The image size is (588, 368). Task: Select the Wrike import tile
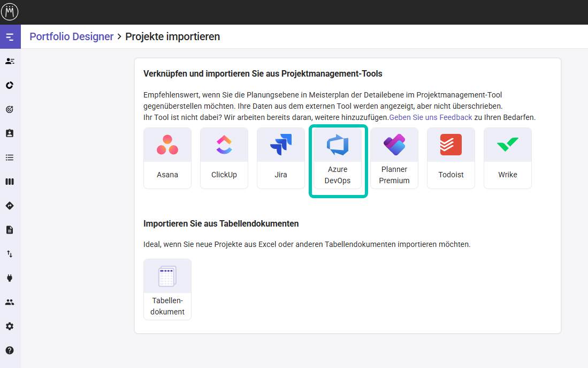pyautogui.click(x=507, y=158)
